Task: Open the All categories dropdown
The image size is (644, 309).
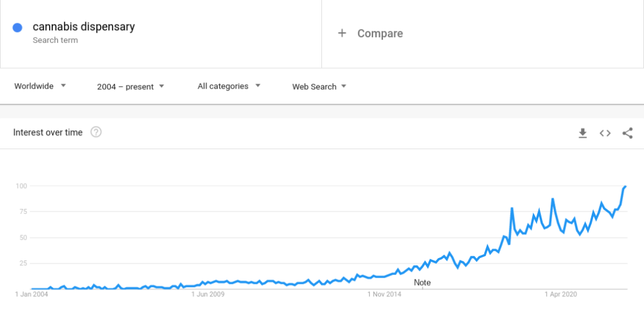Action: 229,86
